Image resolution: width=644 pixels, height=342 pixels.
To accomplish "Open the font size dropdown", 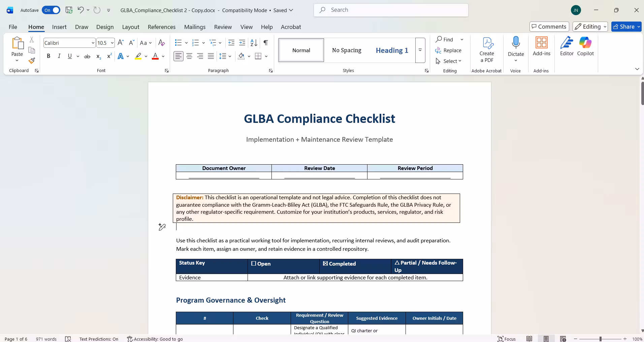I will click(112, 43).
